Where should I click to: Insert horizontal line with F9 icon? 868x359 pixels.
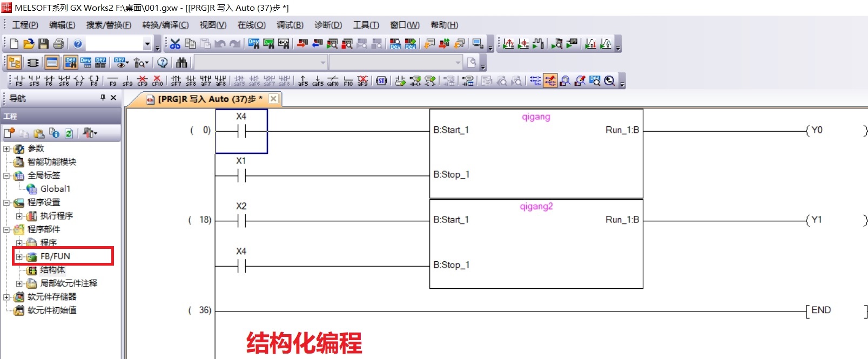click(x=112, y=80)
